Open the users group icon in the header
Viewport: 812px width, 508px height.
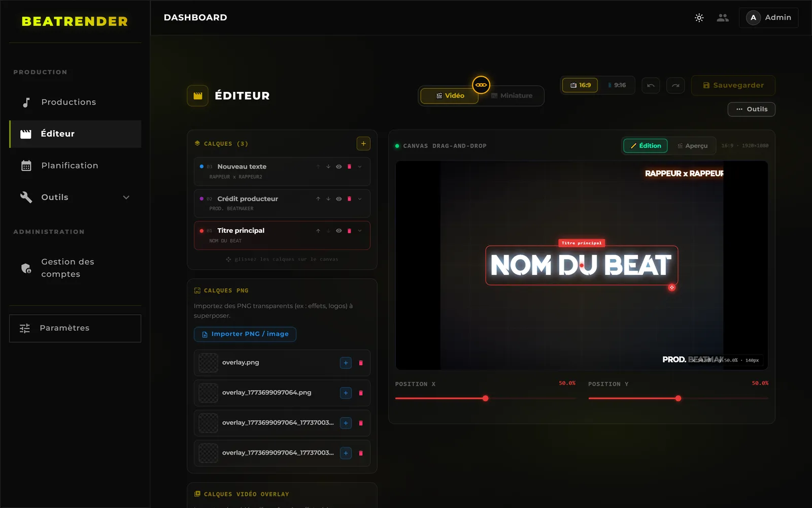click(723, 18)
